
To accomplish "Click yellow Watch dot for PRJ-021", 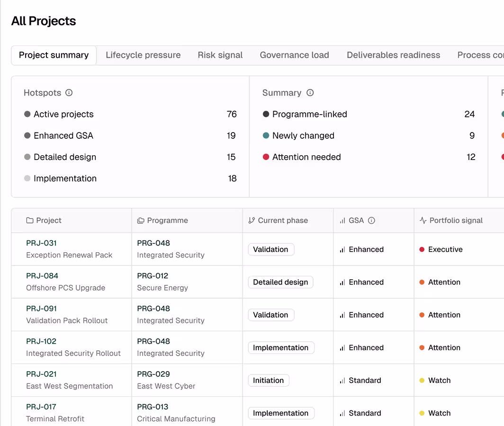I will tap(422, 381).
